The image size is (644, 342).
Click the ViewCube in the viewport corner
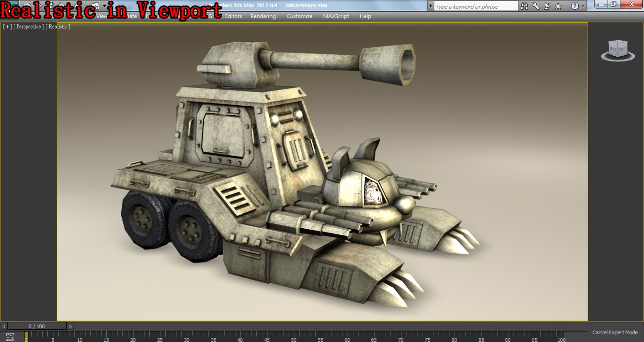618,51
